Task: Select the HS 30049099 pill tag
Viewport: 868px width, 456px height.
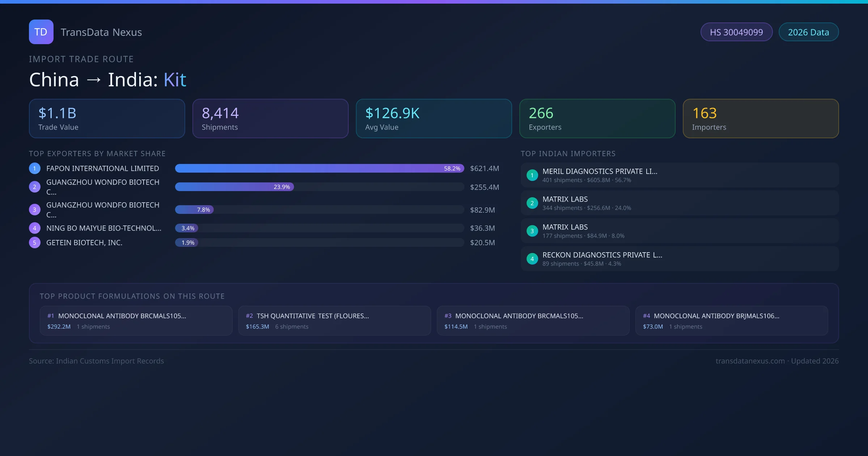Action: click(x=736, y=32)
